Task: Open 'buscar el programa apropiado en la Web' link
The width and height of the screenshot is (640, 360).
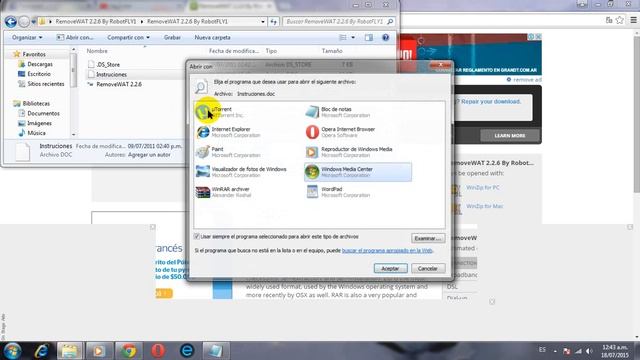Action: click(x=387, y=250)
